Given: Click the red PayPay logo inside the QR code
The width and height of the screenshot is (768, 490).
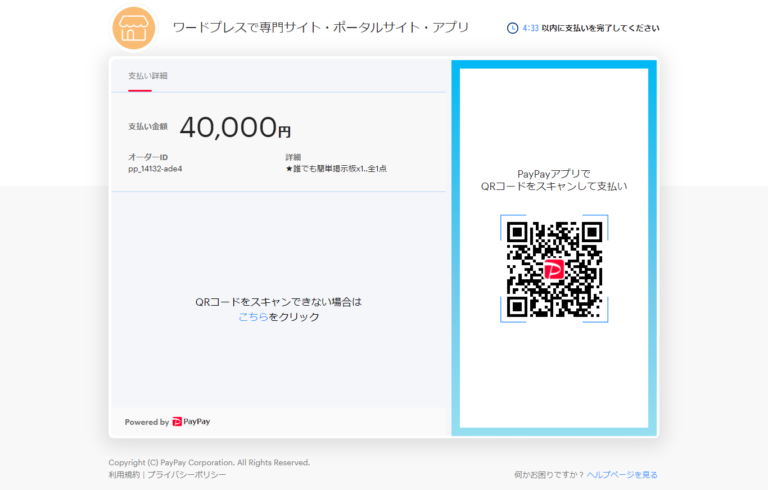Looking at the screenshot, I should coord(554,269).
